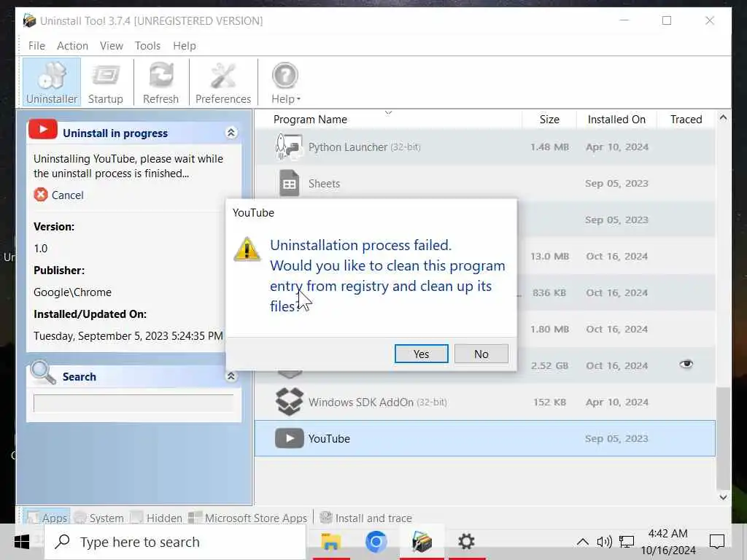Click the Sheets program name

click(324, 184)
